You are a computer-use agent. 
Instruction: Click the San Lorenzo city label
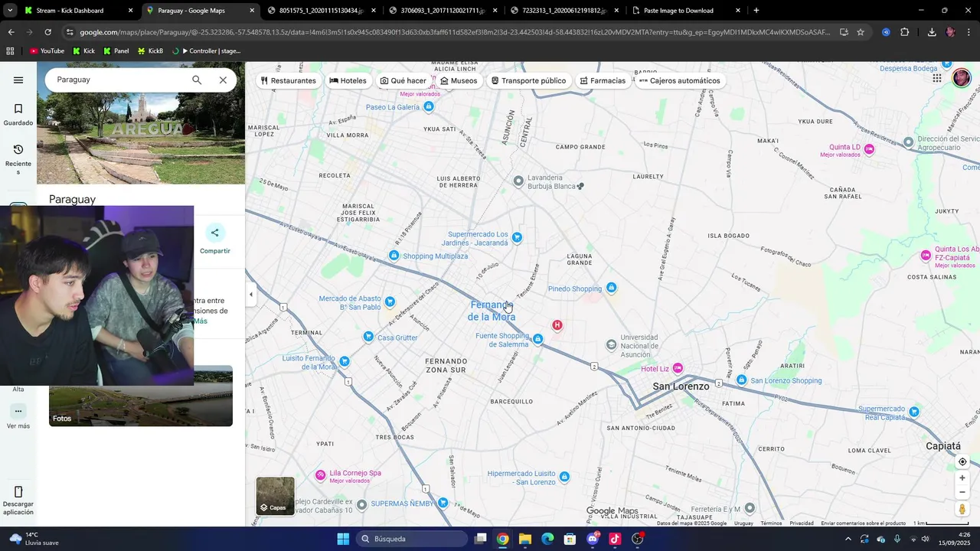681,386
